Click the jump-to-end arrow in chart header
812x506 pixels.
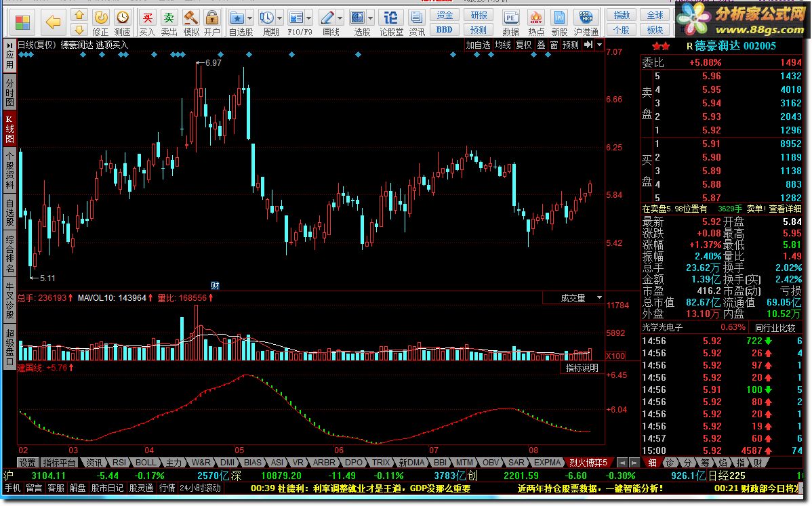click(x=588, y=45)
